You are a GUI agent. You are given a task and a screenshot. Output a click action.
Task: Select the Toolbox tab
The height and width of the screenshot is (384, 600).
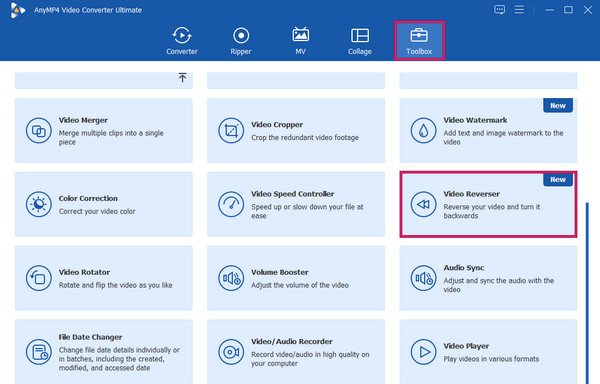coord(419,41)
